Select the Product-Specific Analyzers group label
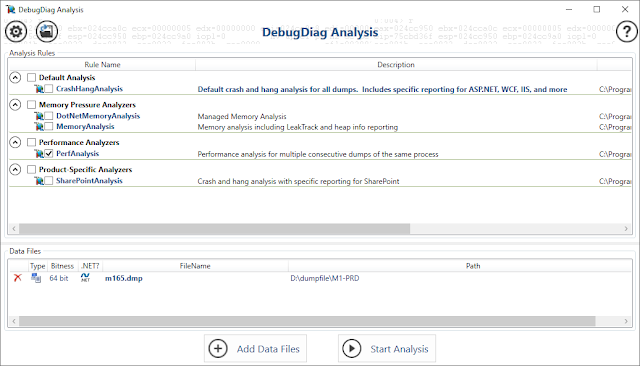 tap(85, 169)
